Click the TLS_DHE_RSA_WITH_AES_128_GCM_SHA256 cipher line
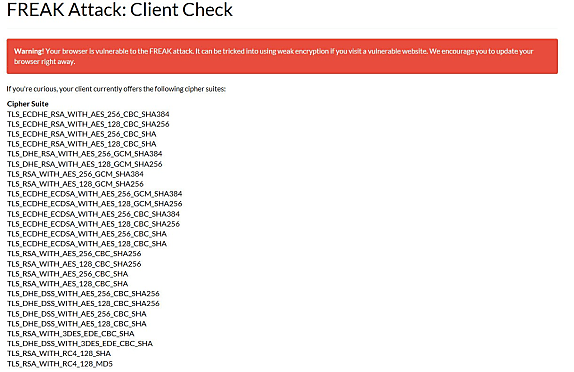The width and height of the screenshot is (574, 372). (85, 164)
